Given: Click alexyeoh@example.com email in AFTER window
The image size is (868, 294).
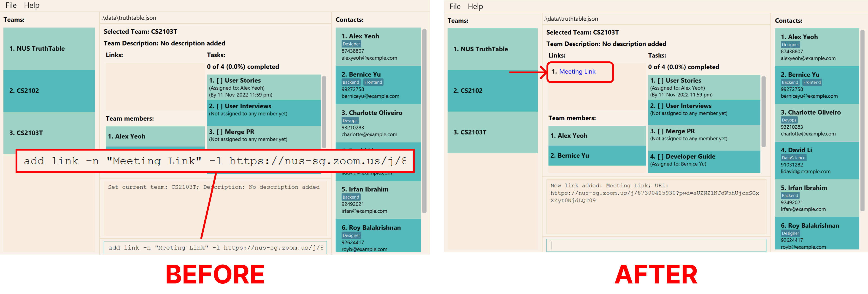Looking at the screenshot, I should (x=808, y=58).
